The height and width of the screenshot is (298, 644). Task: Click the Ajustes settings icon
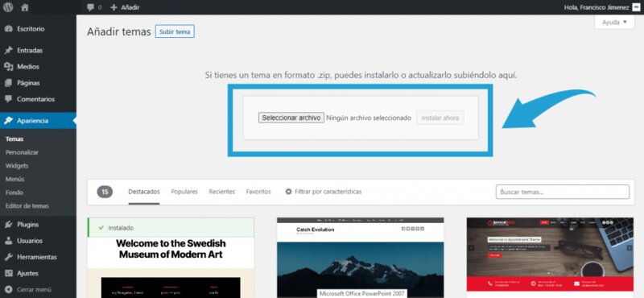click(8, 273)
